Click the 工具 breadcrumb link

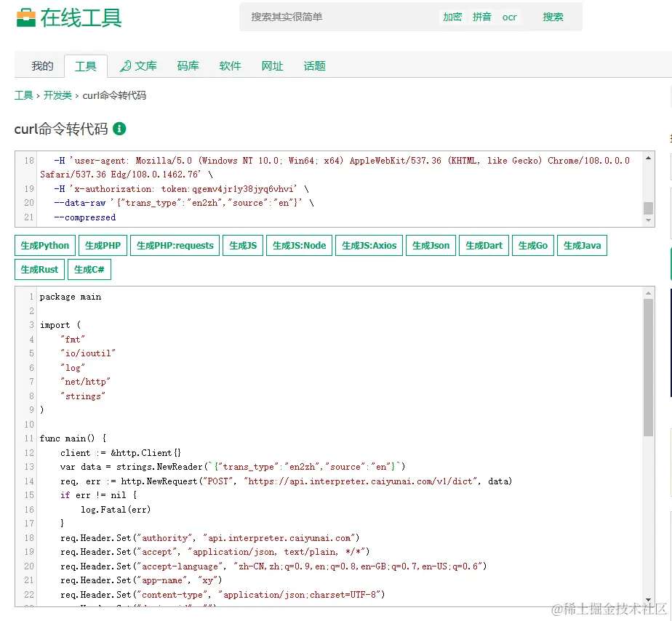(23, 95)
